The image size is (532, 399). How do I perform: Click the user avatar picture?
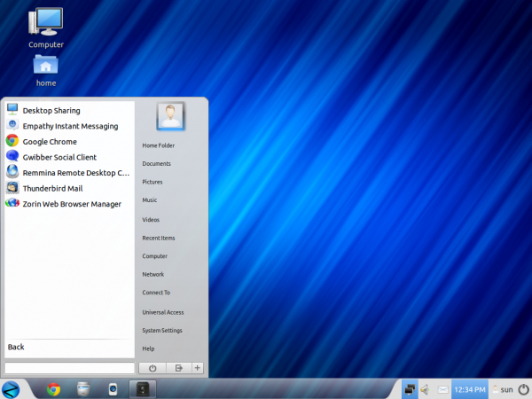coord(170,116)
